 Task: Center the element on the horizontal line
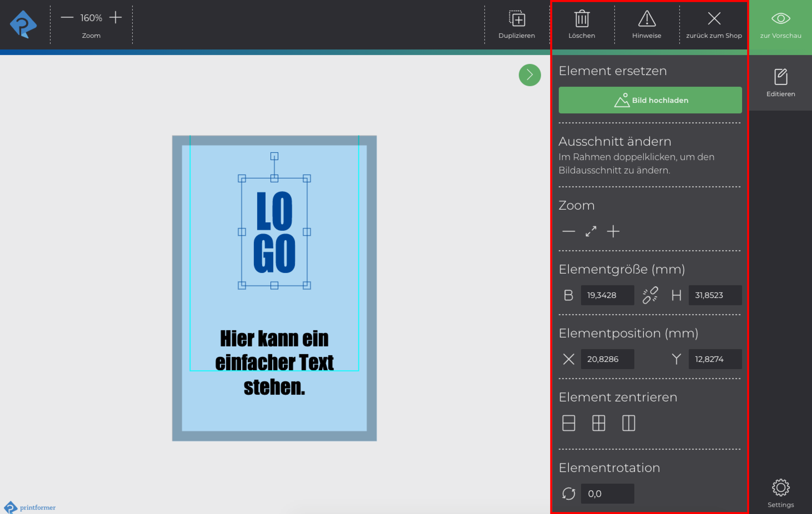(x=569, y=423)
